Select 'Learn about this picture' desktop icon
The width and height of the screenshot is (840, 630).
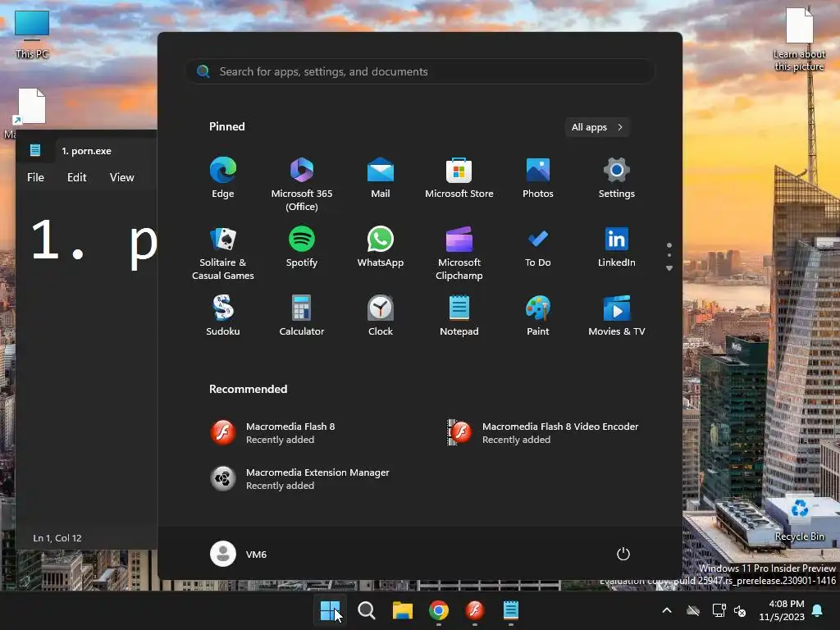point(799,39)
